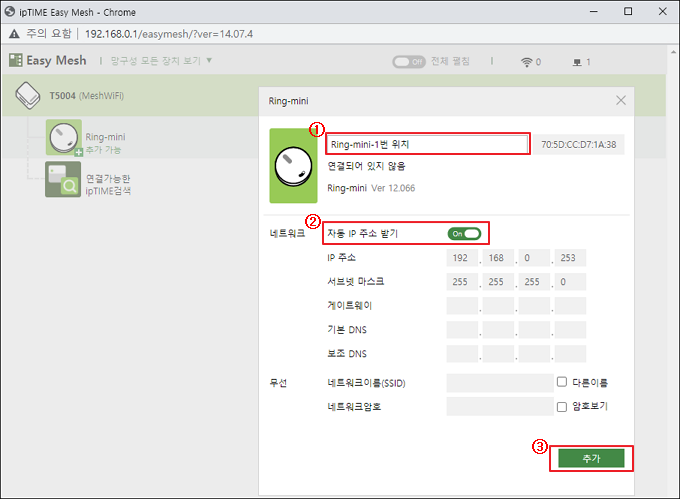Click the first primary DNS octet field
Viewport: 680px width, 499px height.
coord(462,330)
